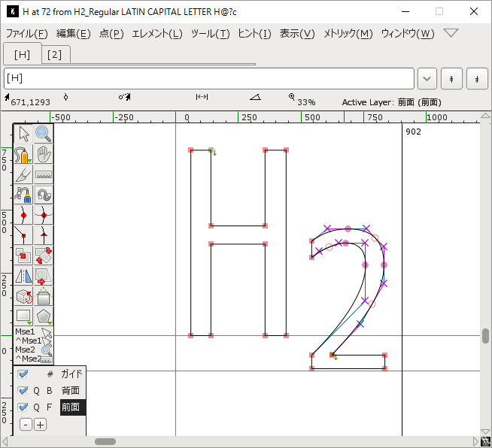Remove layer with minus button
This screenshot has width=492, height=448.
coord(26,425)
